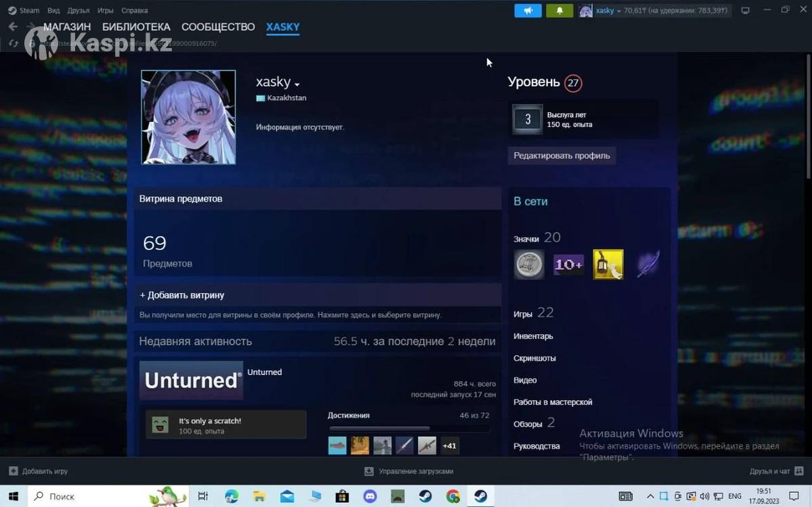Click the level 27 badge circle

tap(573, 83)
